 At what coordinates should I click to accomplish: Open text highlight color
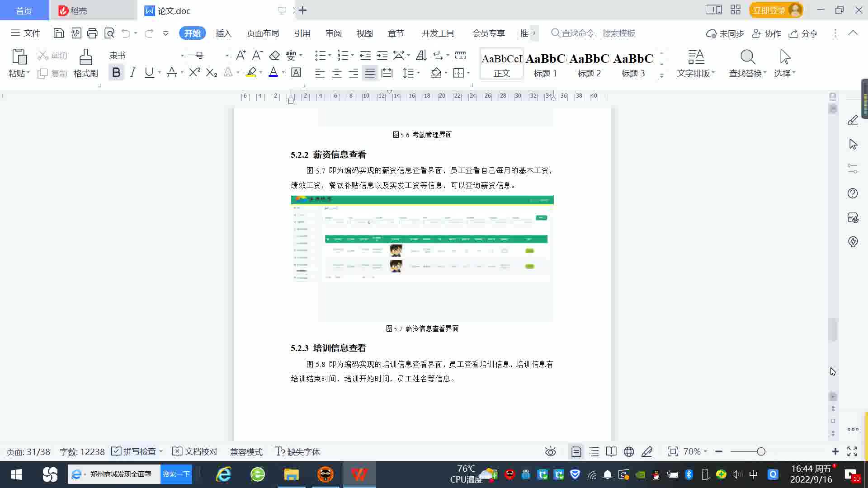point(251,72)
